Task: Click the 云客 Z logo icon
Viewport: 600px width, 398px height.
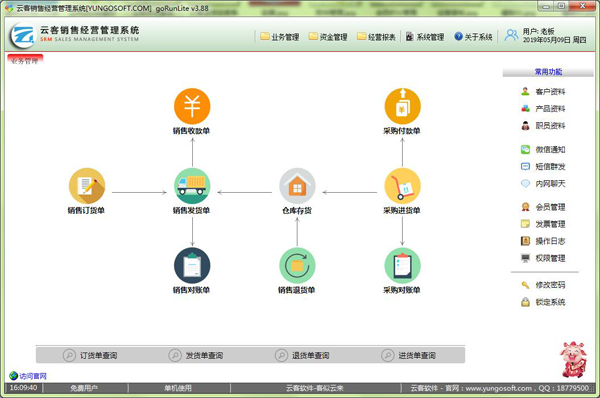Action: pyautogui.click(x=23, y=35)
